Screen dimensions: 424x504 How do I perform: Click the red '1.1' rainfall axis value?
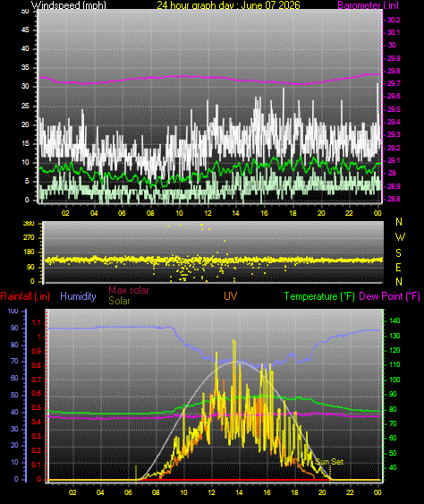pyautogui.click(x=37, y=322)
